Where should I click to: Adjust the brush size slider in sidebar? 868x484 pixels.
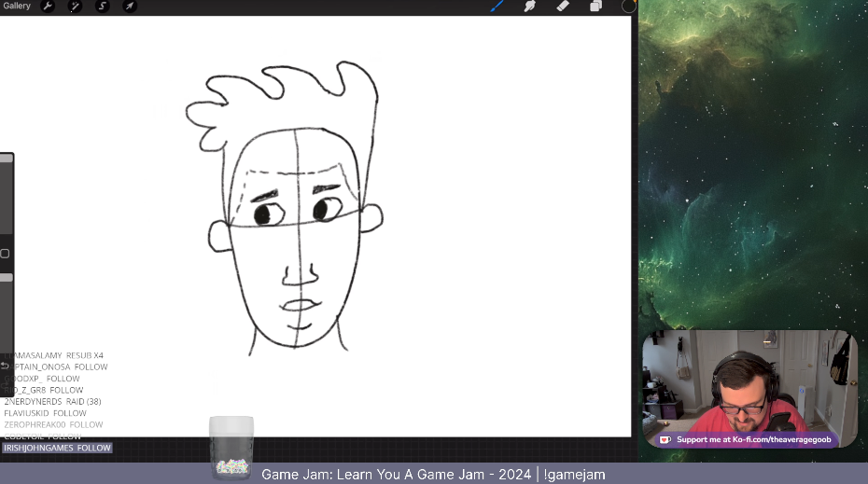(x=6, y=196)
